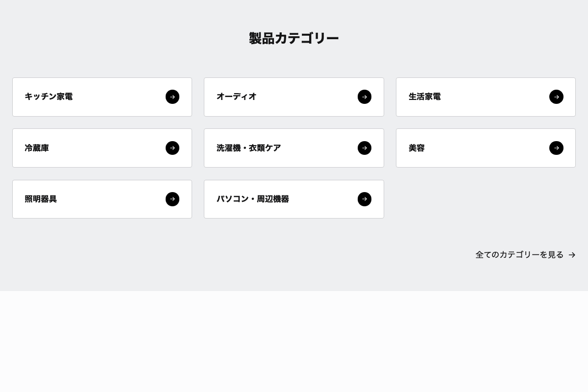The width and height of the screenshot is (588, 392).
Task: Click the arrow icon on 洗濯機・衣類ケア card
Action: 365,147
